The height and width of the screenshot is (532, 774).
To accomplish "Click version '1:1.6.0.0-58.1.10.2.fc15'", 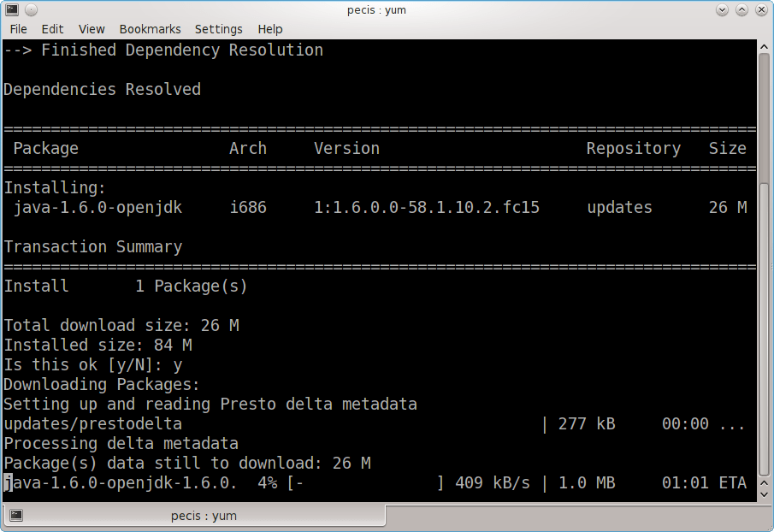I will point(427,207).
